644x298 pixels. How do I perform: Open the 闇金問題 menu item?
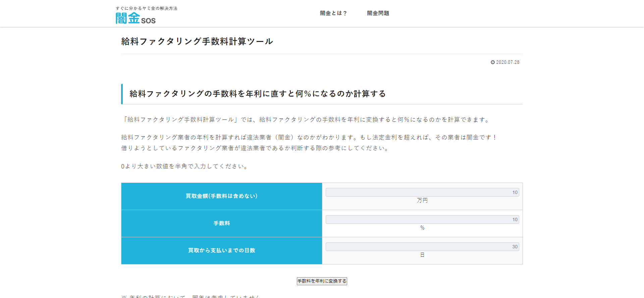tap(378, 13)
